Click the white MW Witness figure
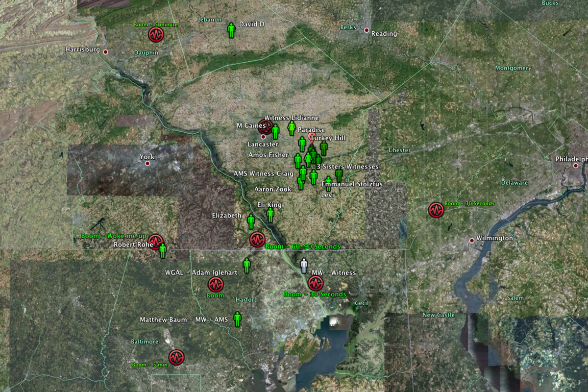 [304, 266]
